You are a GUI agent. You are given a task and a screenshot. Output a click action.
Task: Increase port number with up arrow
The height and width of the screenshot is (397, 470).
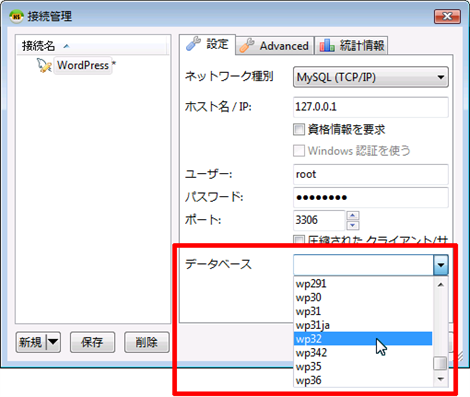click(x=353, y=216)
